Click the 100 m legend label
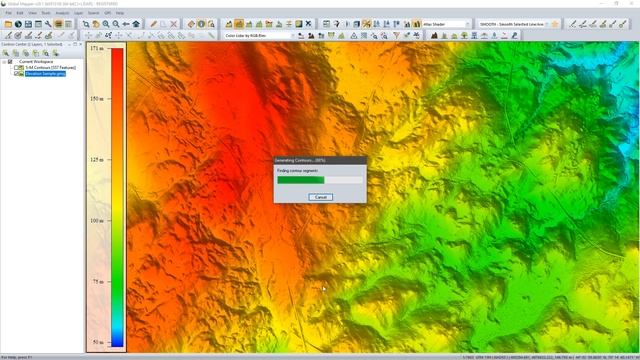The width and height of the screenshot is (640, 360). [x=97, y=220]
